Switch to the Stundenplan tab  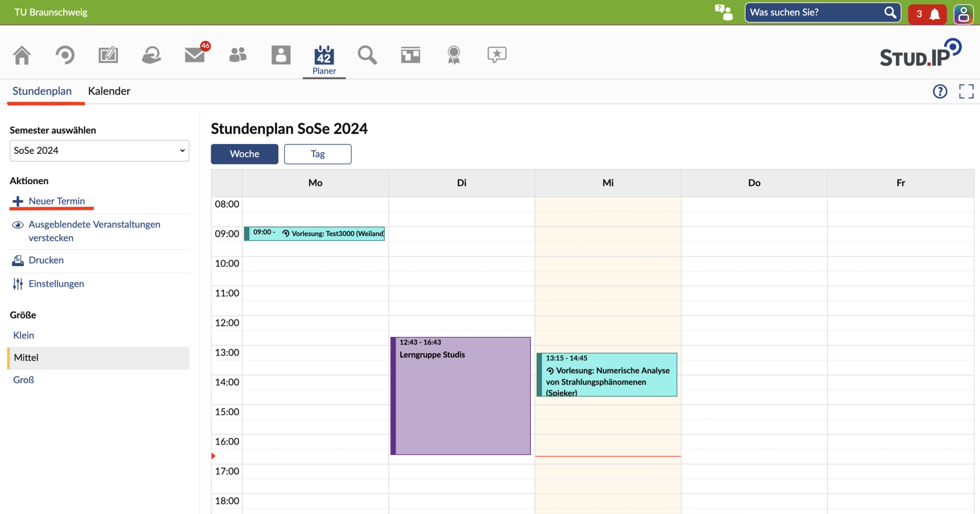pos(42,91)
